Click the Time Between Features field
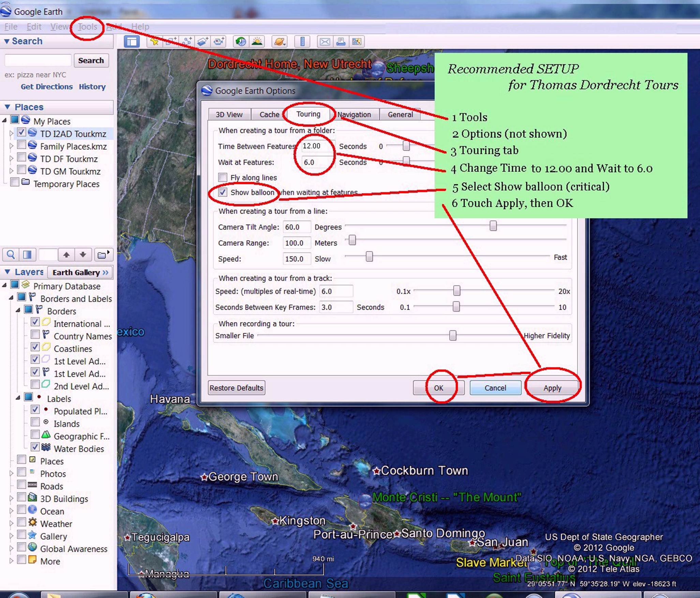The image size is (700, 598). tap(318, 146)
